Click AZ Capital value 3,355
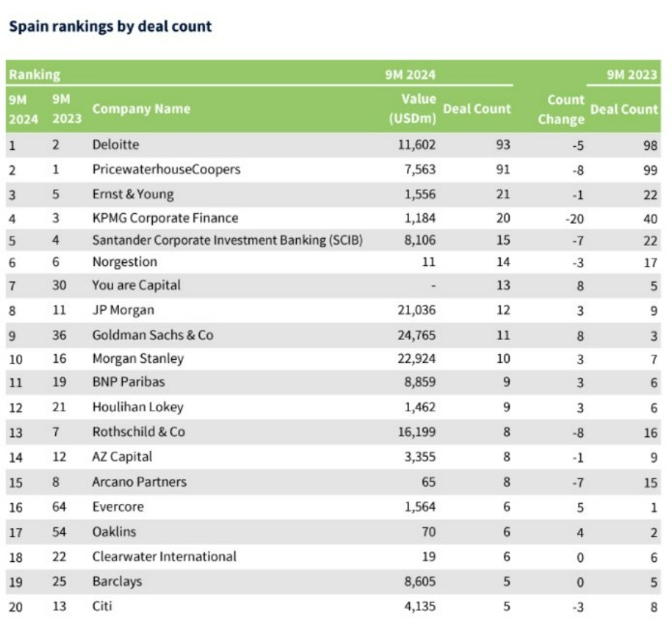Screen dimensions: 672x626 [420, 457]
